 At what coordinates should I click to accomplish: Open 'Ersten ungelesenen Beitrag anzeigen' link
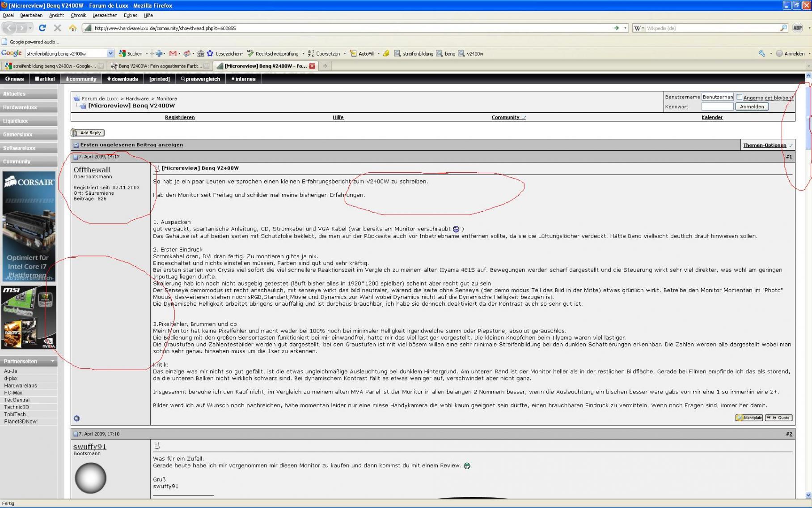[x=131, y=145]
